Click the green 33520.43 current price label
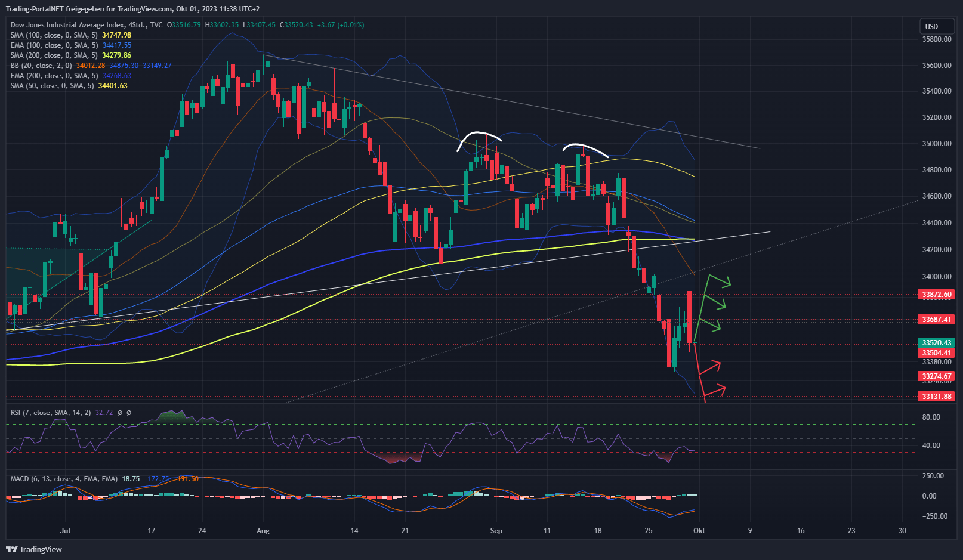This screenshot has width=963, height=560. point(937,343)
